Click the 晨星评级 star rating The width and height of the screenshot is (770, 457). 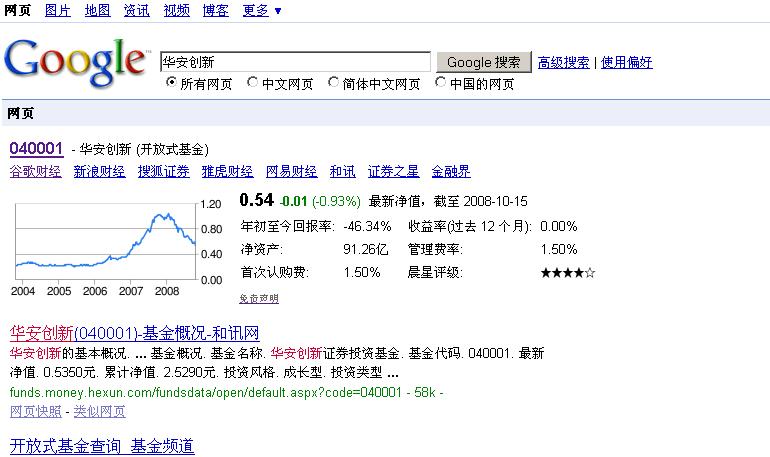pyautogui.click(x=568, y=272)
